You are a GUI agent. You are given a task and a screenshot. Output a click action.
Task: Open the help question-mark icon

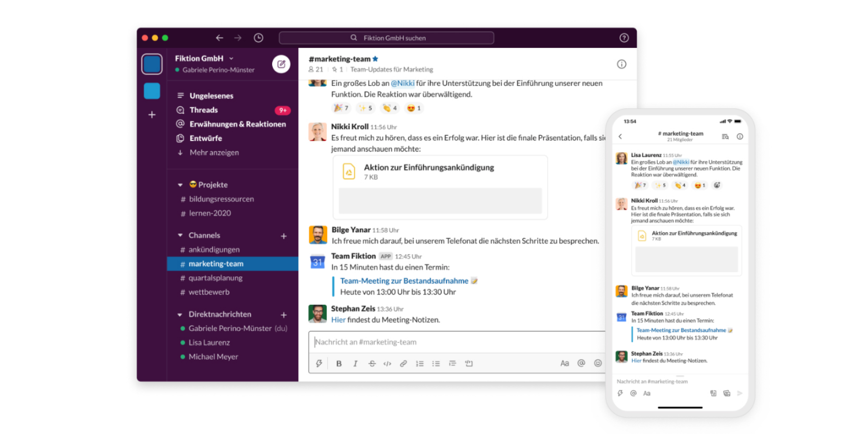pos(624,38)
